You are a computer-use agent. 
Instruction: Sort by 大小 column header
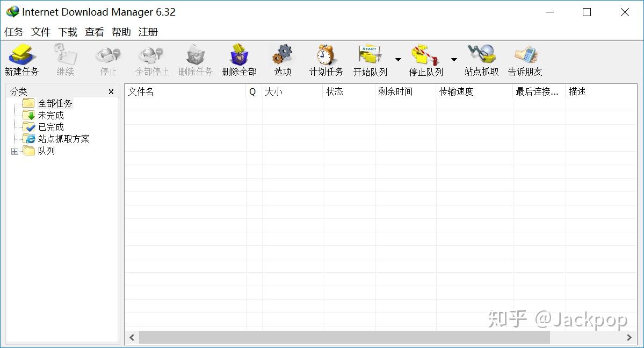[x=292, y=91]
